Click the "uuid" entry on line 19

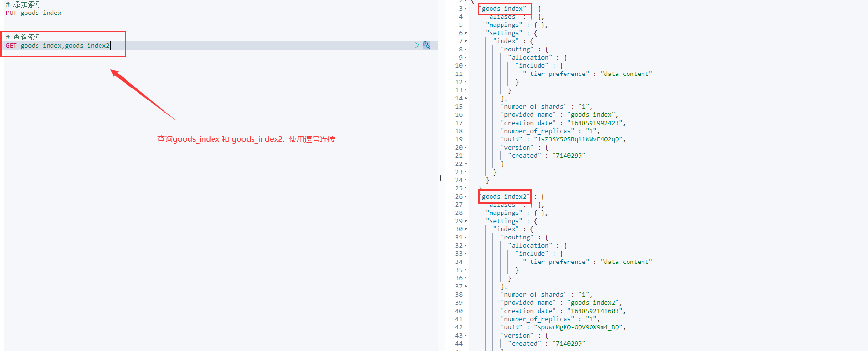coord(563,139)
